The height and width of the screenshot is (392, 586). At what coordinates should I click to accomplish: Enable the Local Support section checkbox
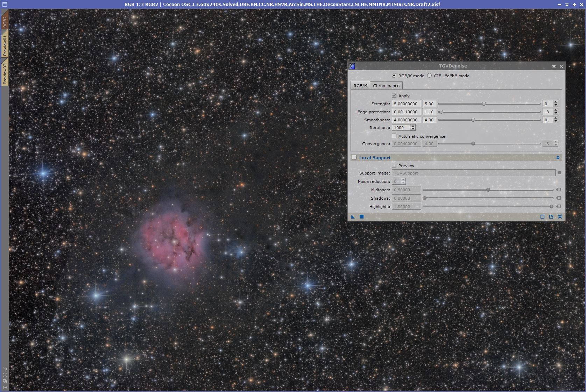(354, 158)
